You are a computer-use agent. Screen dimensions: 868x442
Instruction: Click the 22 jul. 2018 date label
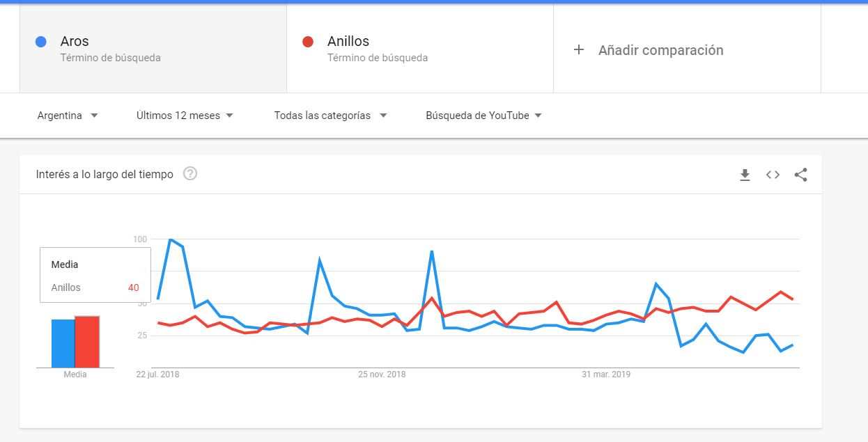tap(157, 374)
